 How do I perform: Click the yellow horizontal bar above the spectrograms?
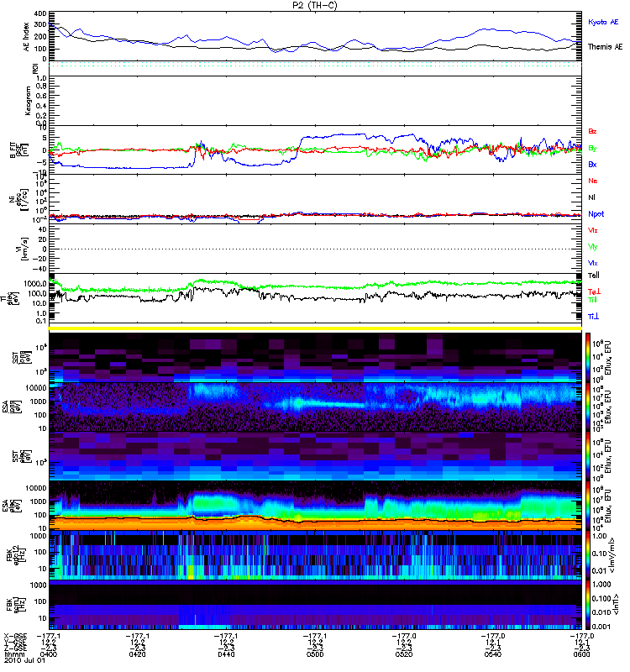(316, 328)
